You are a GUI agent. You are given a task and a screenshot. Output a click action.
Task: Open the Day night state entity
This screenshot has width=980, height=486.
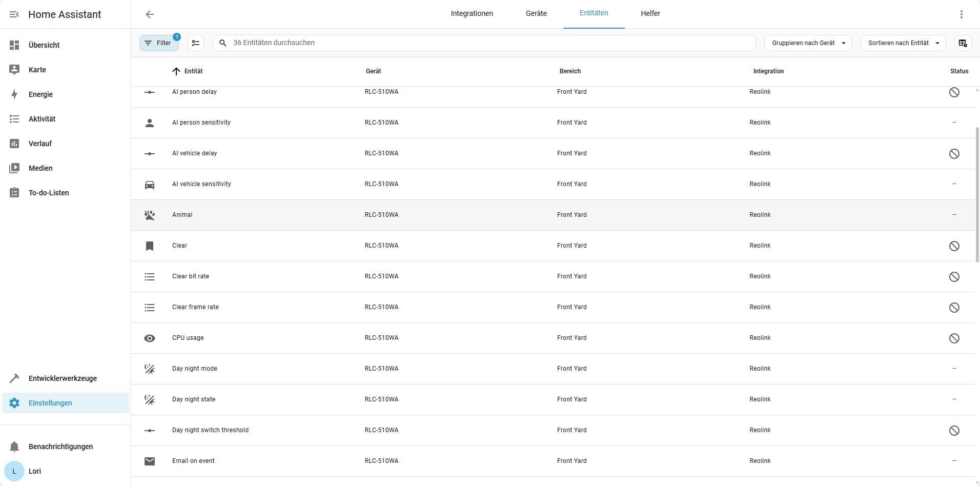click(x=553, y=399)
